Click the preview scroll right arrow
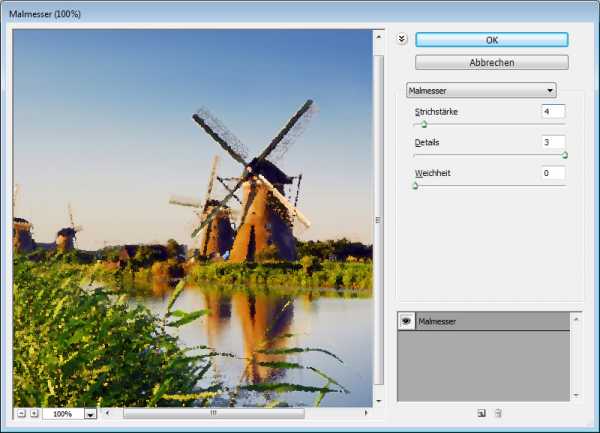 [366, 413]
